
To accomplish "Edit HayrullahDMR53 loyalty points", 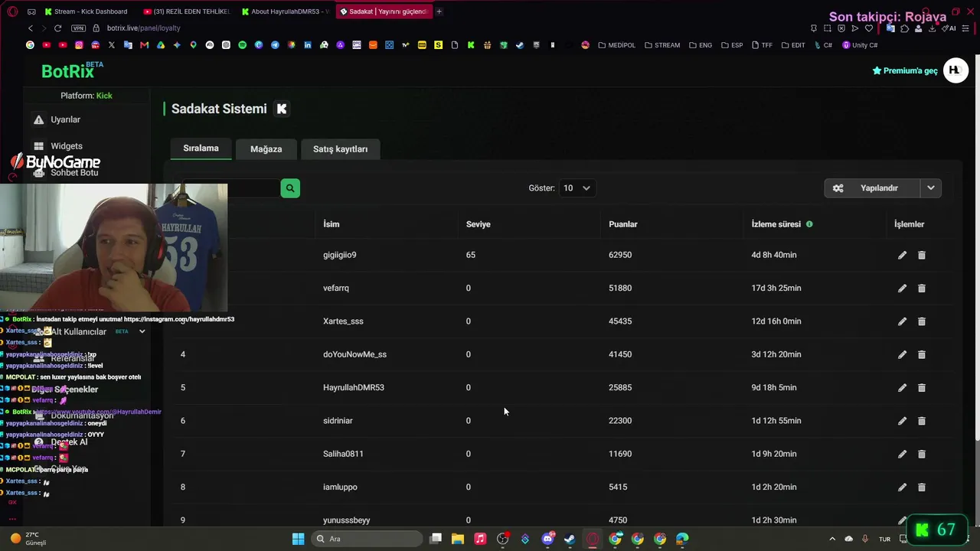I will 902,388.
